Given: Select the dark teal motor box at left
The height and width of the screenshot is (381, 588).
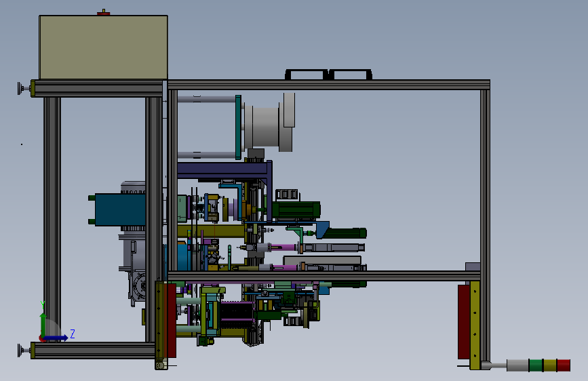Looking at the screenshot, I should [x=120, y=209].
